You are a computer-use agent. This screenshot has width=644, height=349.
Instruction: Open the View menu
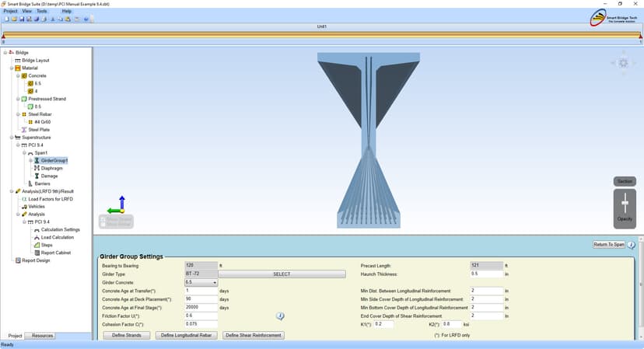pos(26,11)
